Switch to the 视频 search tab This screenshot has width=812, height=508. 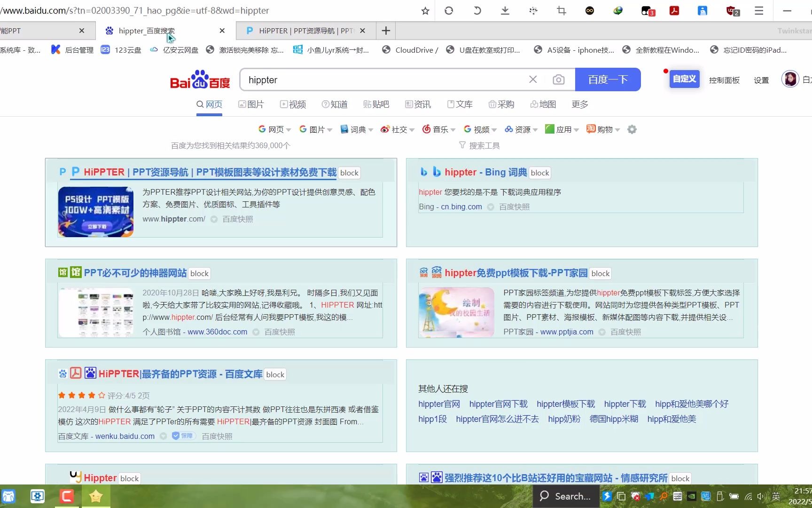click(293, 104)
